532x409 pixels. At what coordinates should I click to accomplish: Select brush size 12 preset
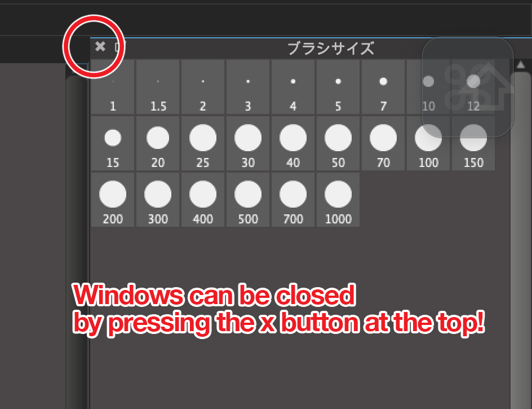pyautogui.click(x=473, y=87)
